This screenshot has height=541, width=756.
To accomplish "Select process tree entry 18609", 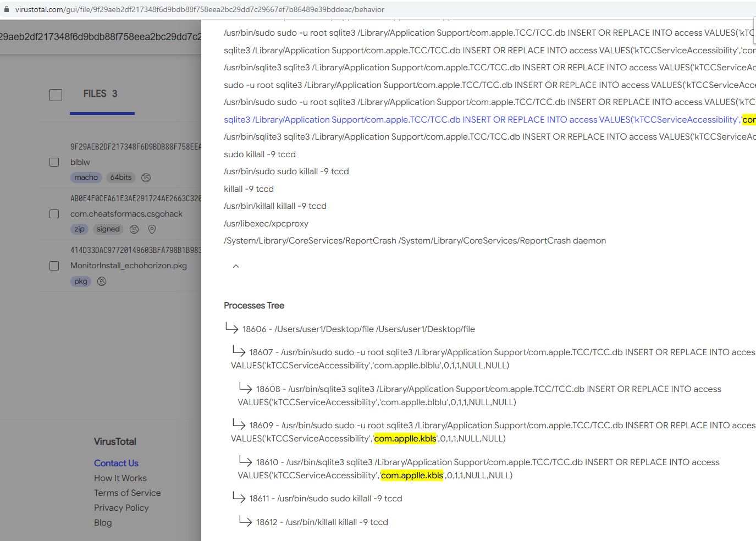I will (493, 432).
